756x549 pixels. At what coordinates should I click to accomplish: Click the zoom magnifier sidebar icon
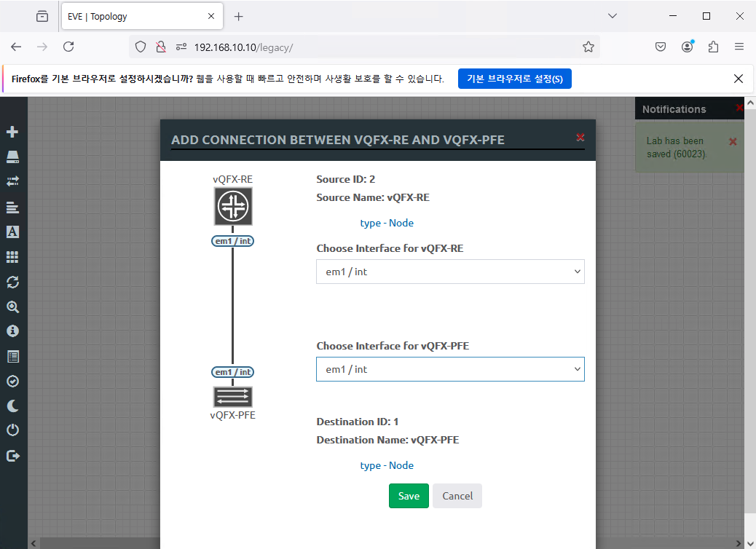[x=12, y=307]
